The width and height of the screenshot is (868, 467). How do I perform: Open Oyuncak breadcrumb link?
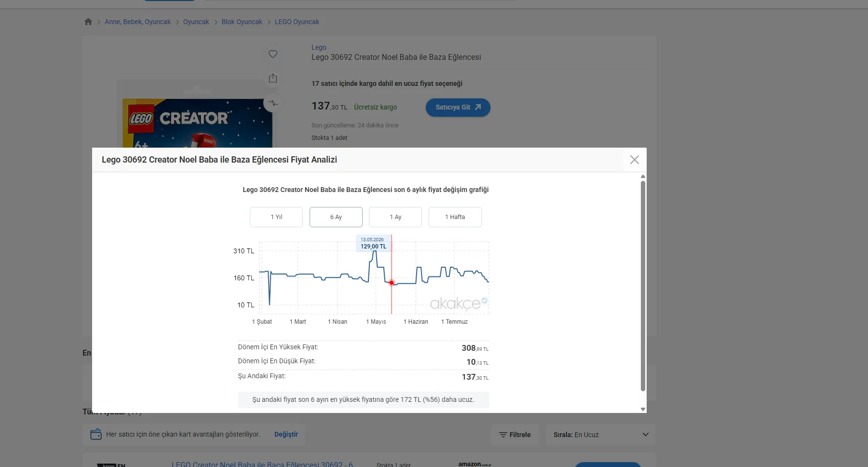(196, 22)
